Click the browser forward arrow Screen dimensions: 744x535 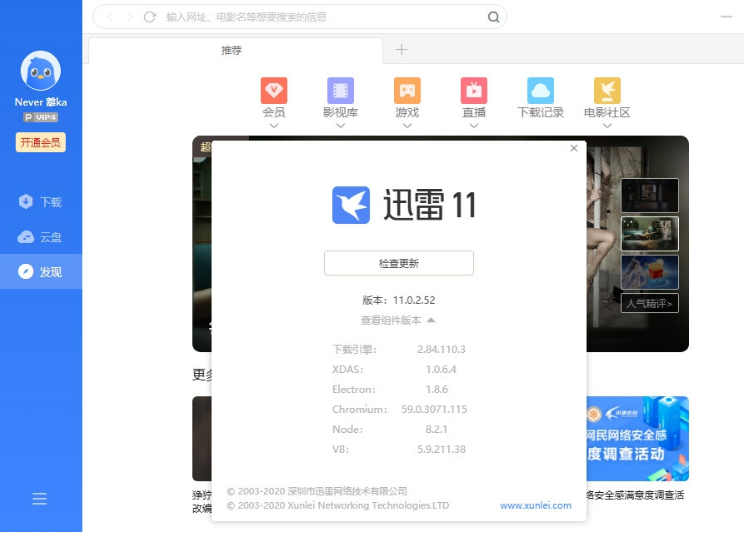point(130,17)
